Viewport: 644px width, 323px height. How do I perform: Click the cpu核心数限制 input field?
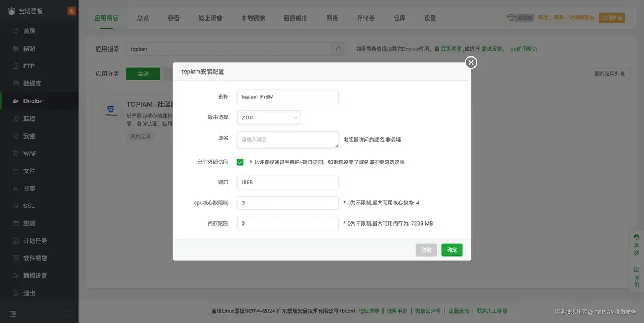[288, 203]
